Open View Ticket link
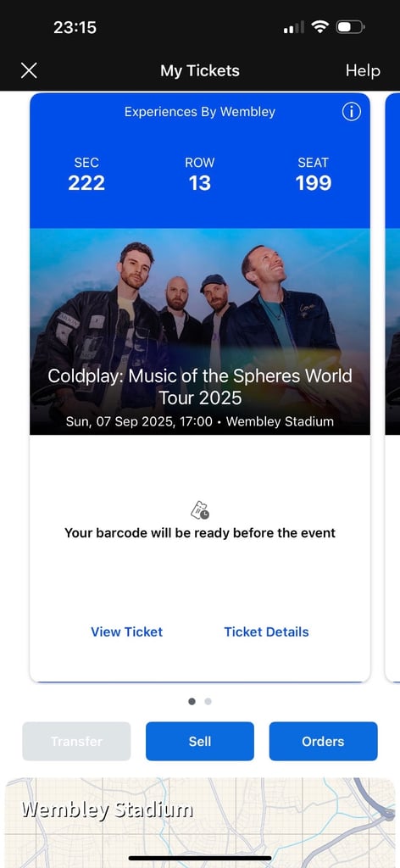The height and width of the screenshot is (868, 400). click(126, 632)
